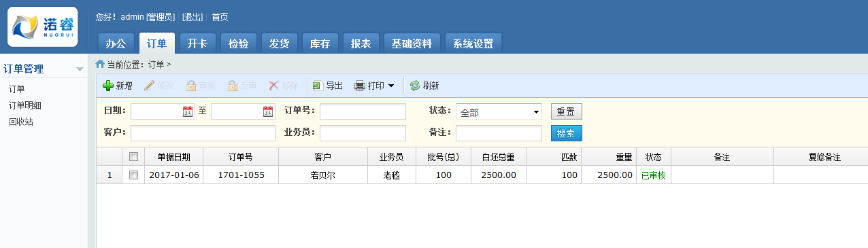Image resolution: width=868 pixels, height=248 pixels.
Task: Open 订单 in the sidebar
Action: coord(17,89)
